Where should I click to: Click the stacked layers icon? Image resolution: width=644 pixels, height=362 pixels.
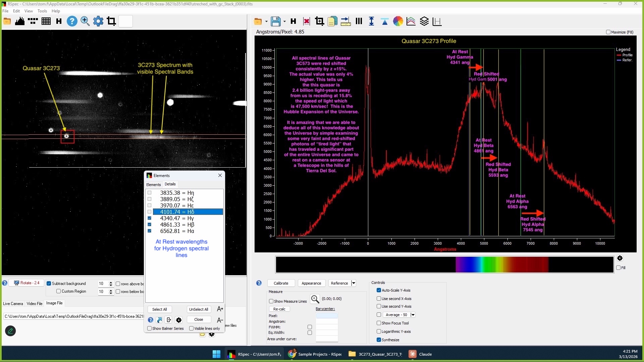click(x=424, y=21)
